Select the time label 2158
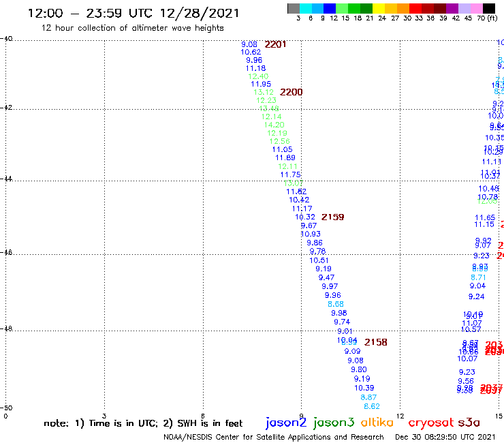This screenshot has width=504, height=443. (376, 342)
